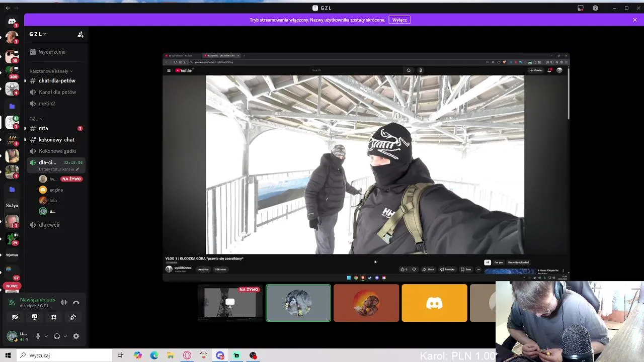Image resolution: width=644 pixels, height=362 pixels.
Task: Open Discord help question mark icon
Action: point(595,8)
